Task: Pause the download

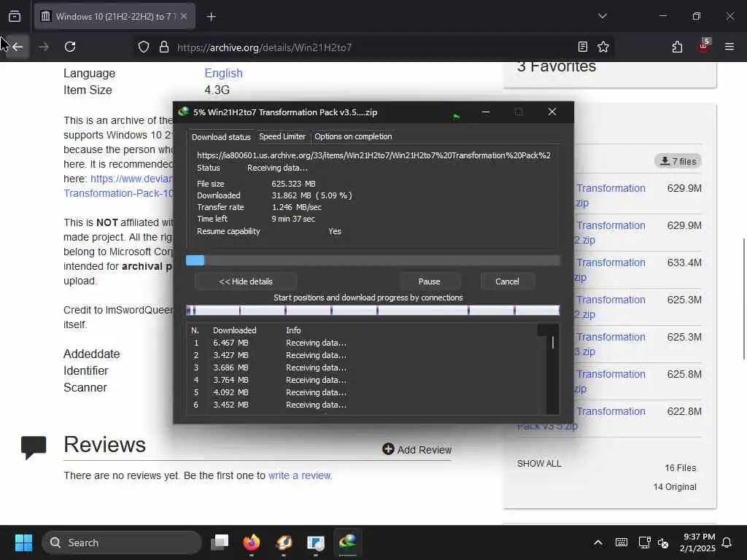Action: 429,281
